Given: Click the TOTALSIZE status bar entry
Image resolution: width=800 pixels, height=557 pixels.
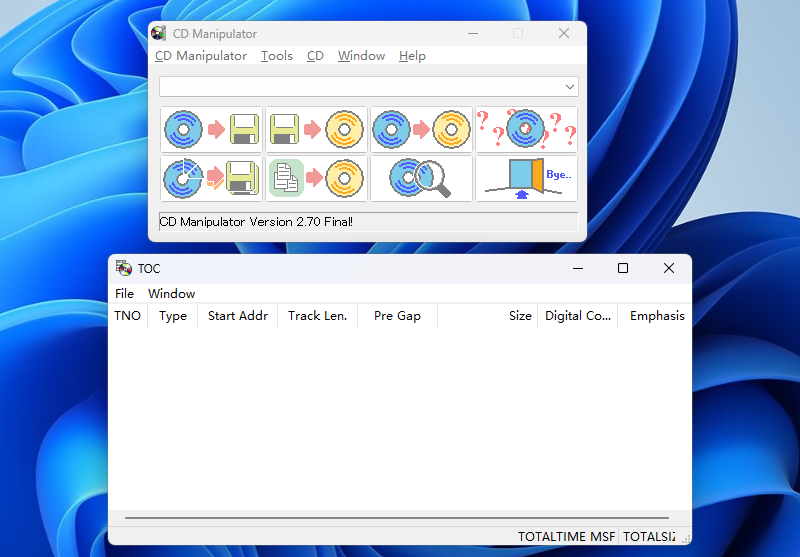Looking at the screenshot, I should 649,537.
